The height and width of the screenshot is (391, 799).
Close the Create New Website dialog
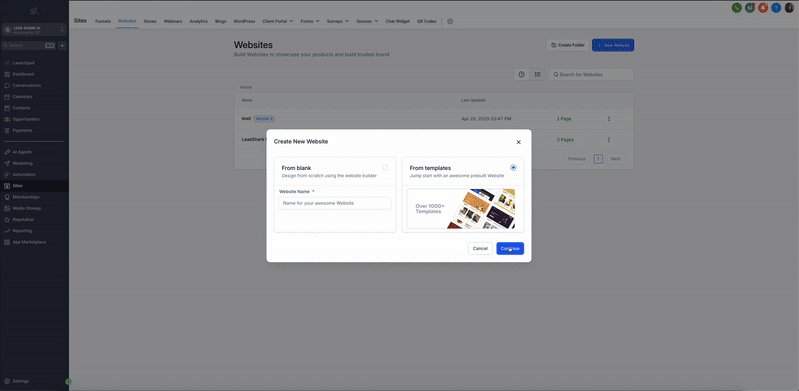tap(519, 142)
